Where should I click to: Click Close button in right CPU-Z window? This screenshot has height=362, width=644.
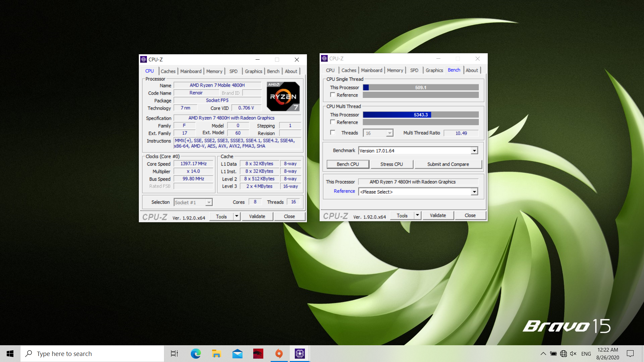[x=470, y=215]
